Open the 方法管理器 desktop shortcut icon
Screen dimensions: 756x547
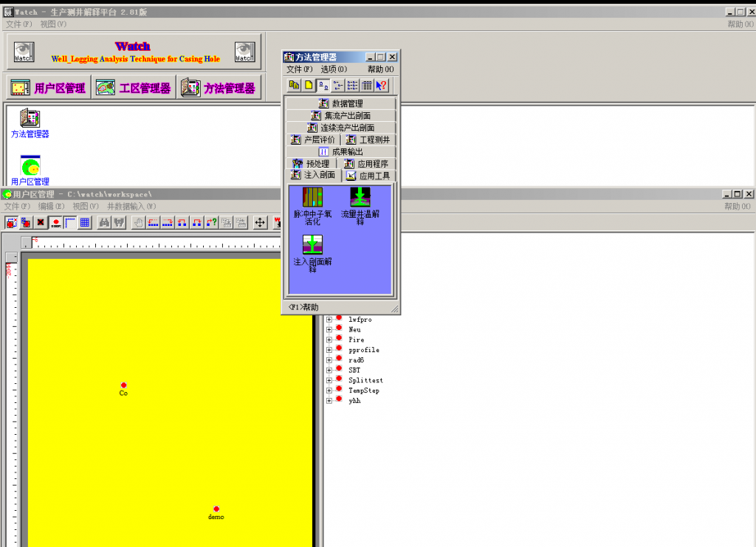pyautogui.click(x=30, y=124)
